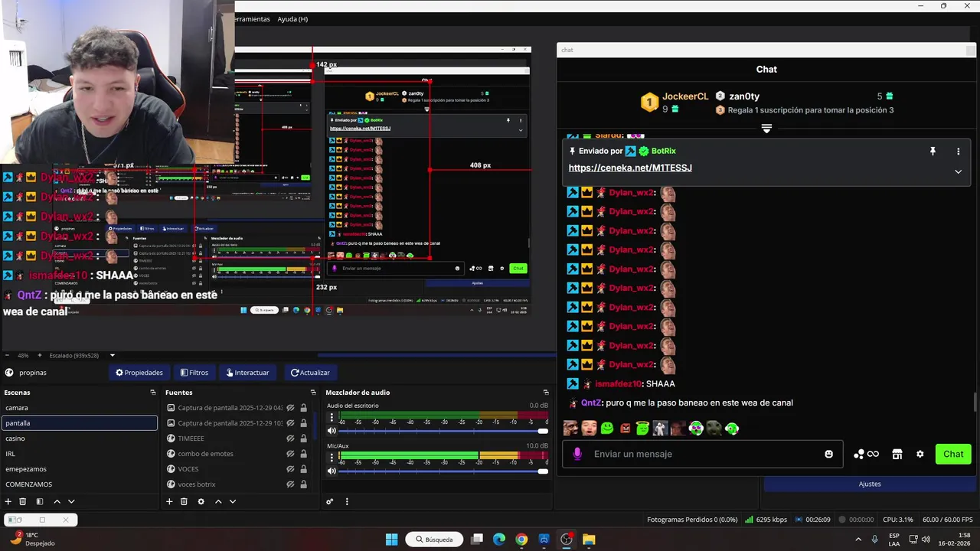Open pinned message three-dot menu

958,152
